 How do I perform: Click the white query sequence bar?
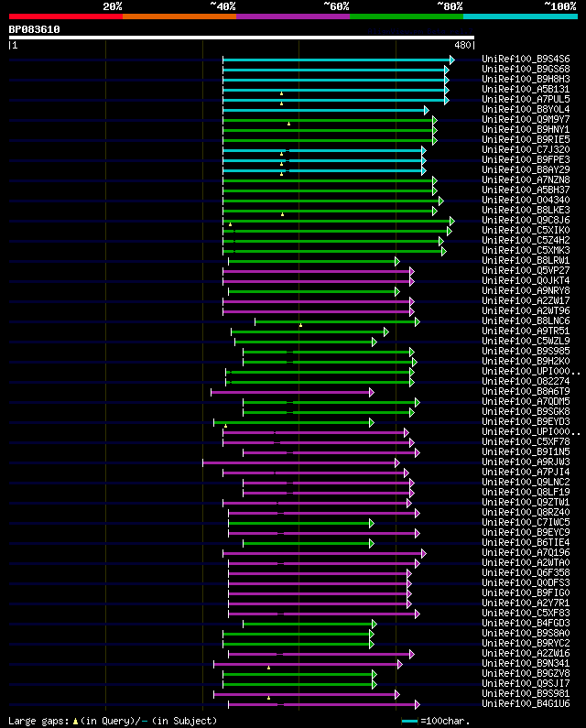click(242, 38)
